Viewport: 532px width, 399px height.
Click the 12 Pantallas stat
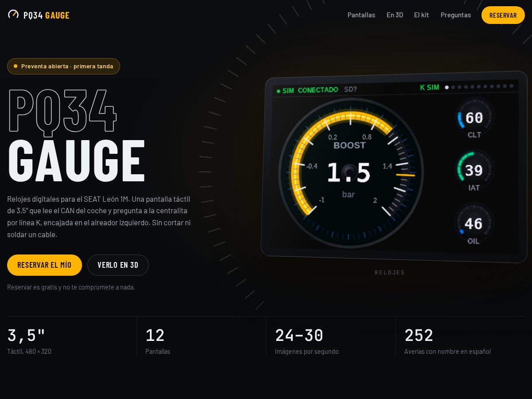[x=158, y=341]
